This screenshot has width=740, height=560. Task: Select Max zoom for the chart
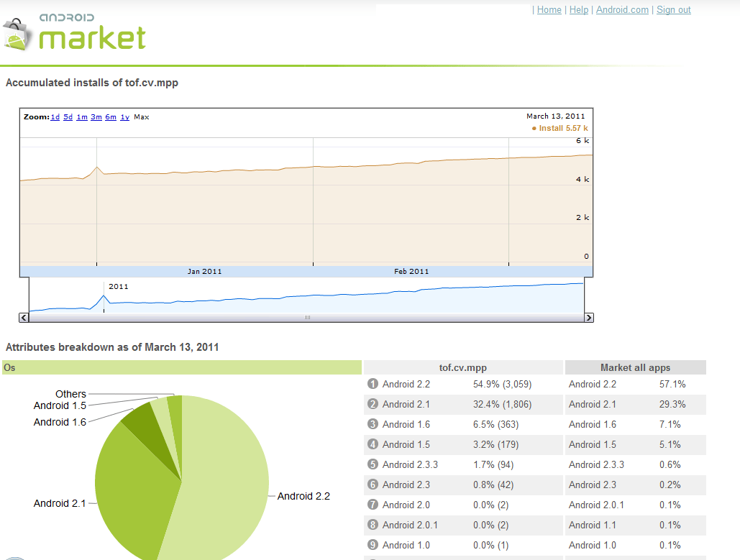pyautogui.click(x=142, y=117)
